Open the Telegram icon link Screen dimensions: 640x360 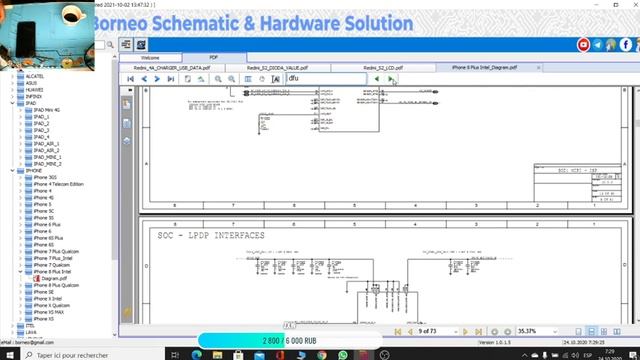(x=598, y=44)
